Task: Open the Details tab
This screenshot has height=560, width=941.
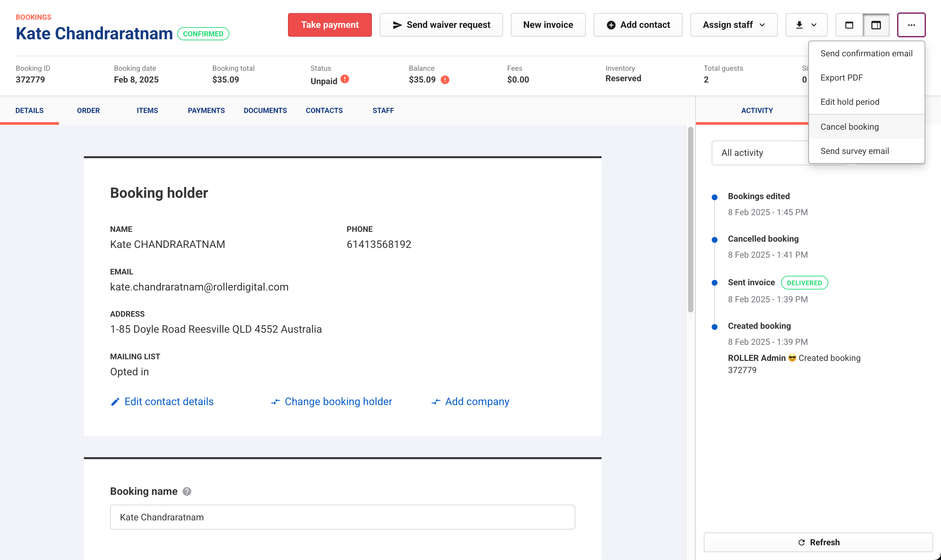Action: [x=29, y=111]
